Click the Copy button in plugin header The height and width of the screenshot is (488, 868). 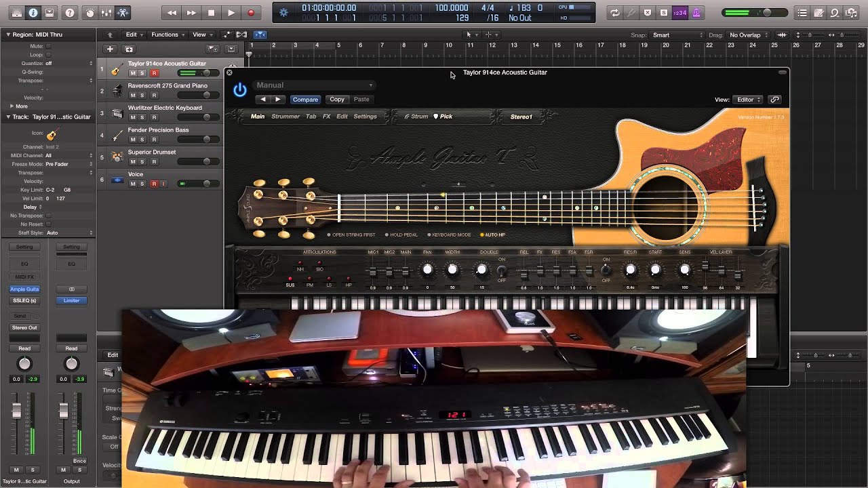(x=337, y=100)
